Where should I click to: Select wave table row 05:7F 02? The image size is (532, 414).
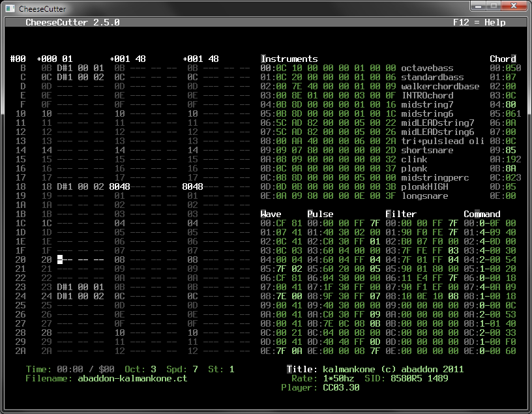coord(281,269)
